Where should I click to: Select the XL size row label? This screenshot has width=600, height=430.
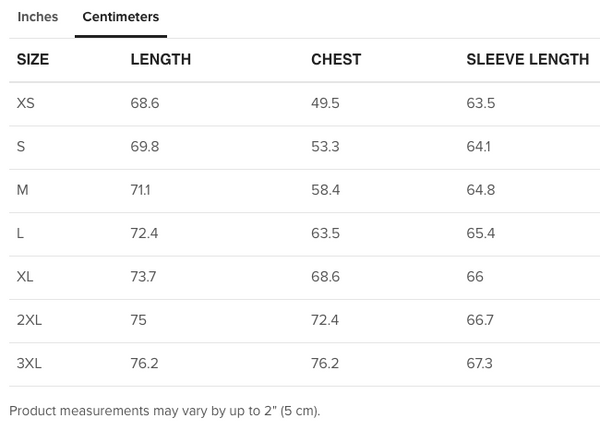26,277
